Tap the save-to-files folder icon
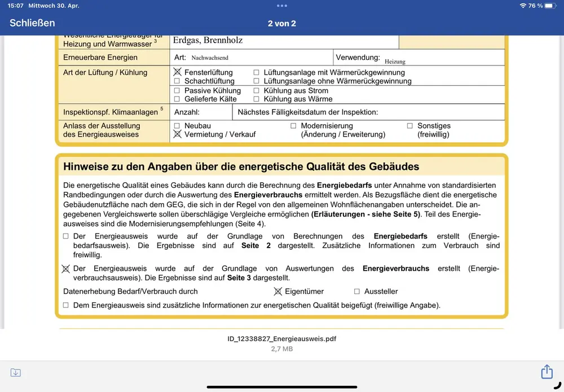The width and height of the screenshot is (564, 392). pyautogui.click(x=15, y=373)
